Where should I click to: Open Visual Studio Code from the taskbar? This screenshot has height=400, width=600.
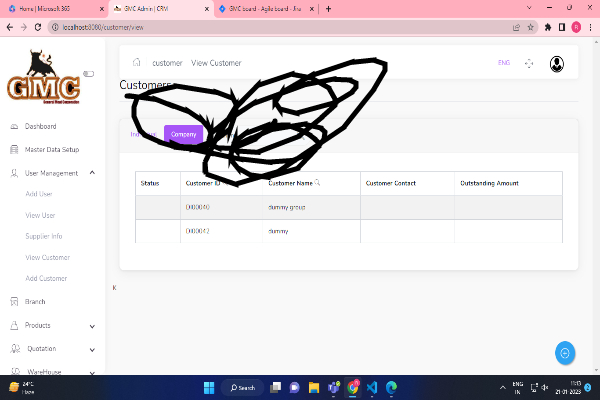pyautogui.click(x=371, y=387)
